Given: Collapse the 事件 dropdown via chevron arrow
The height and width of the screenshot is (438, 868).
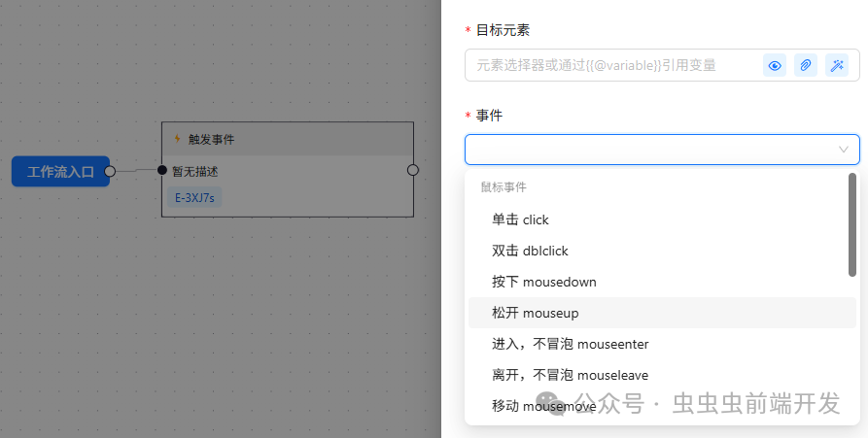Looking at the screenshot, I should coord(843,150).
